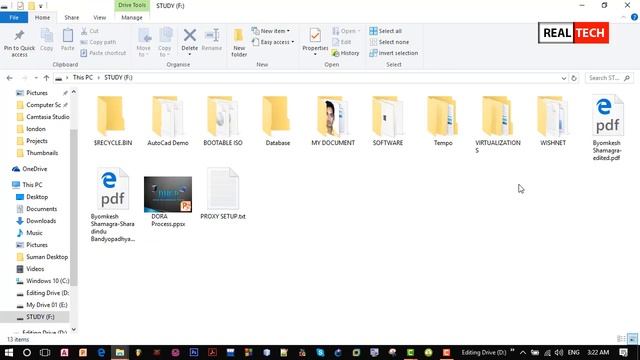
Task: Open the Easy access dropdown
Action: pyautogui.click(x=273, y=42)
